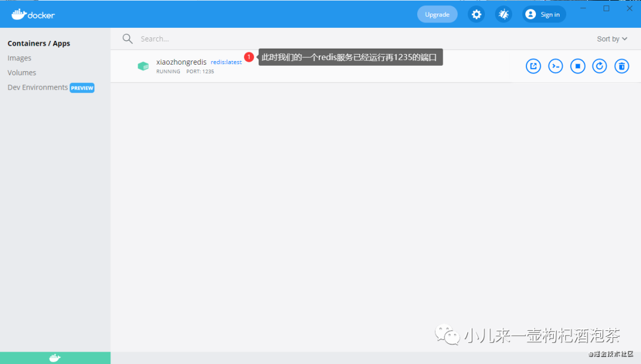Image resolution: width=641 pixels, height=364 pixels.
Task: Click the Docker whale logo in header
Action: tap(33, 15)
